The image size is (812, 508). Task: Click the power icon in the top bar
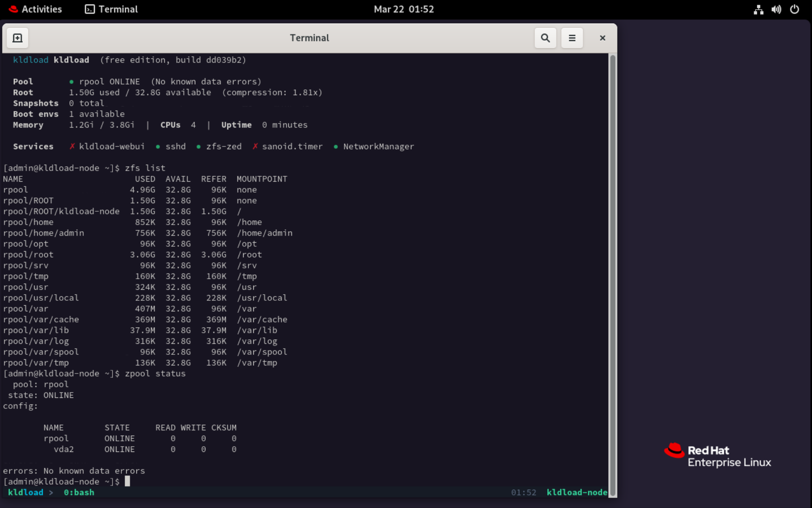click(x=794, y=9)
